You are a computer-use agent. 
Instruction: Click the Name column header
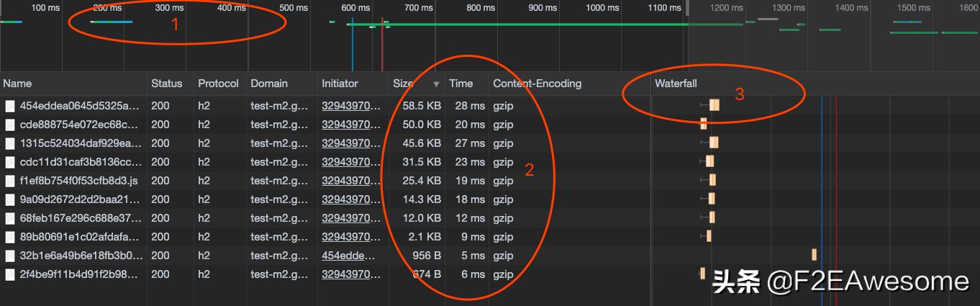[17, 84]
